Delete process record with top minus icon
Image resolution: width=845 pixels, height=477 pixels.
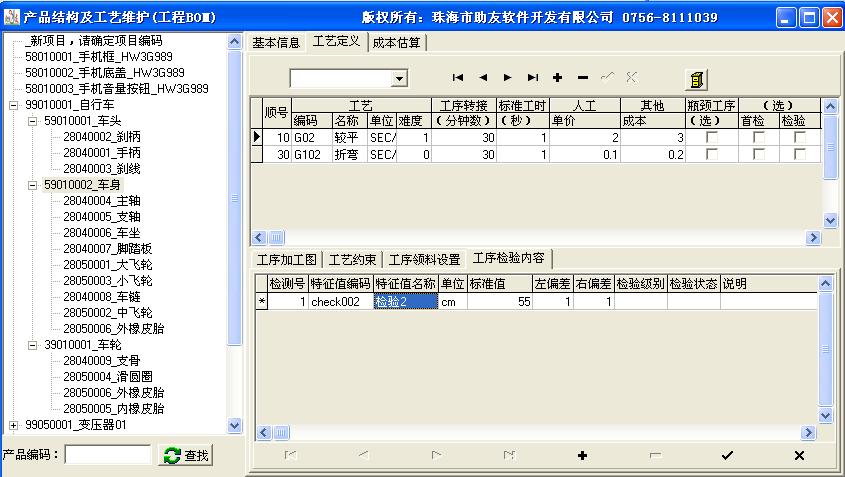click(583, 78)
